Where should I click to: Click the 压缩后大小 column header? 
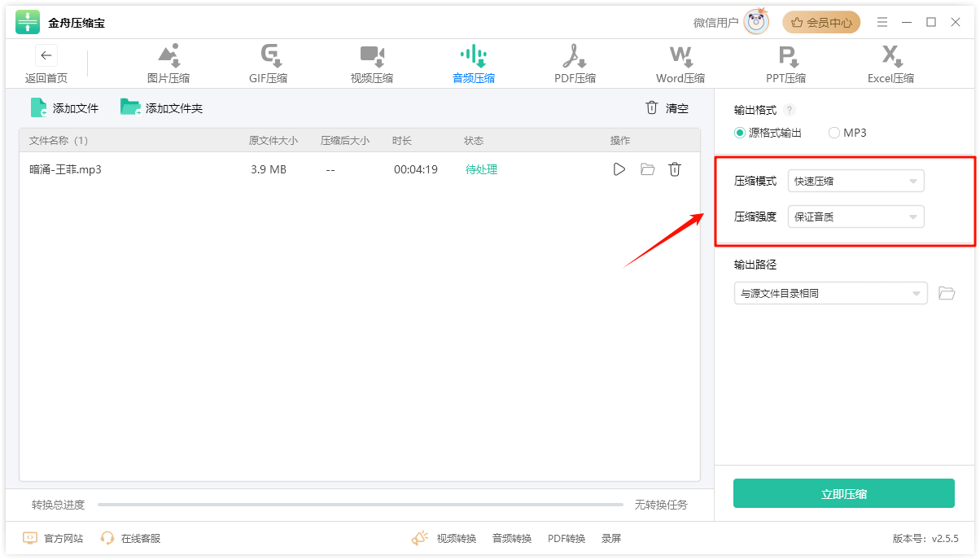(x=345, y=141)
